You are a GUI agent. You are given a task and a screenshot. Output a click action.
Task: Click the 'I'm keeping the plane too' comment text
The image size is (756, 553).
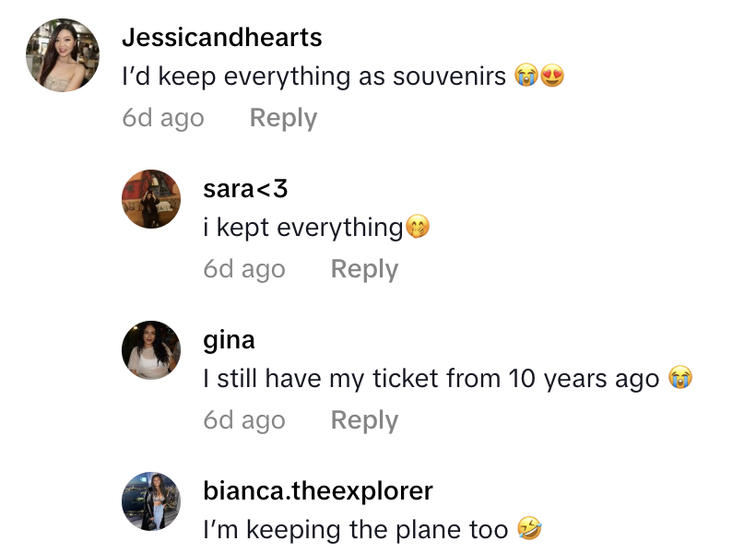pos(355,530)
